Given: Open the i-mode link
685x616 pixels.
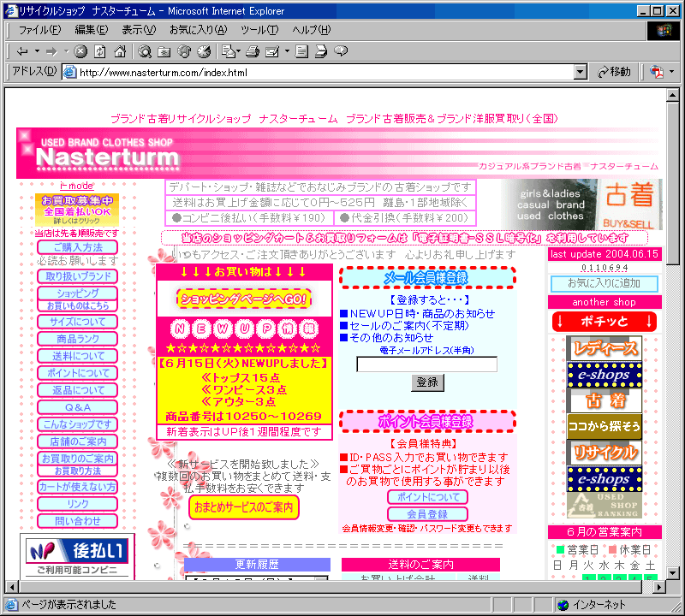Looking at the screenshot, I should 77,186.
